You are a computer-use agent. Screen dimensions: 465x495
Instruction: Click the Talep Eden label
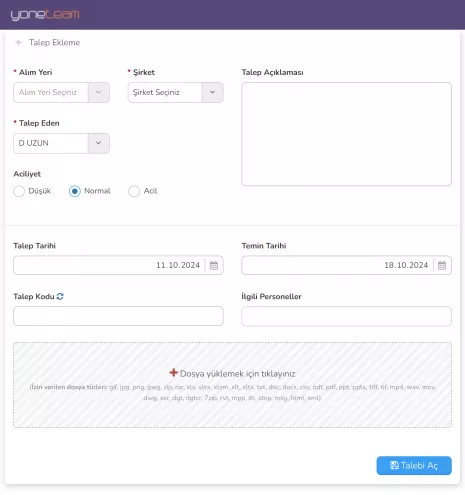[x=39, y=123]
